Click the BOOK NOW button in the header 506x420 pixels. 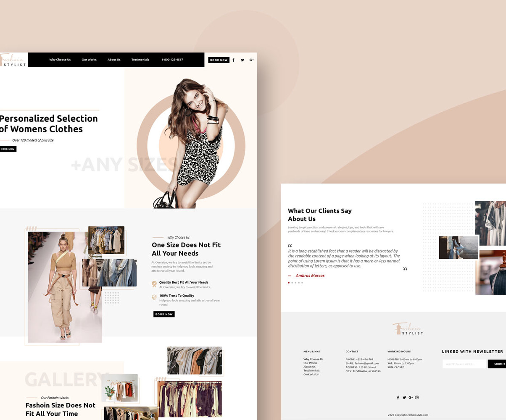coord(219,60)
